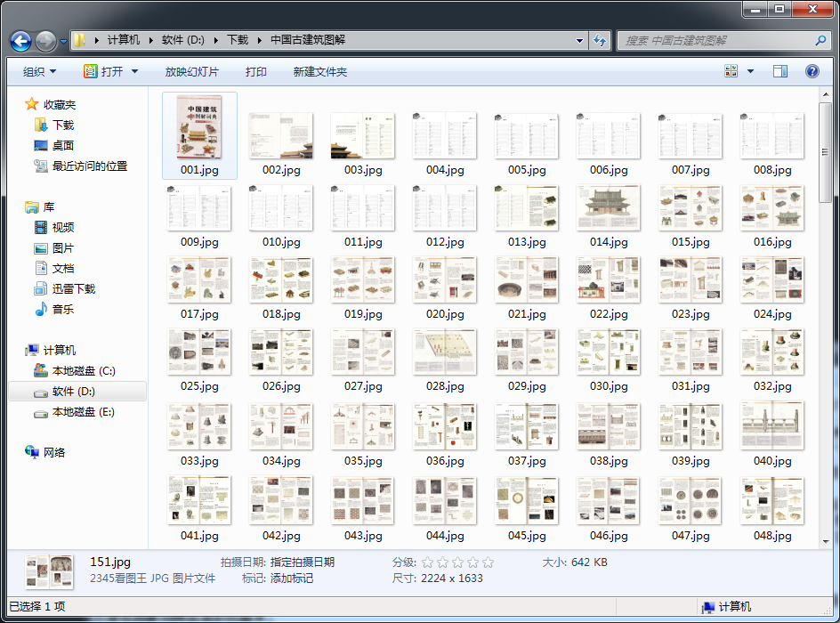Viewport: 840px width, 623px height.
Task: Click the Back navigation arrow button
Action: (20, 41)
